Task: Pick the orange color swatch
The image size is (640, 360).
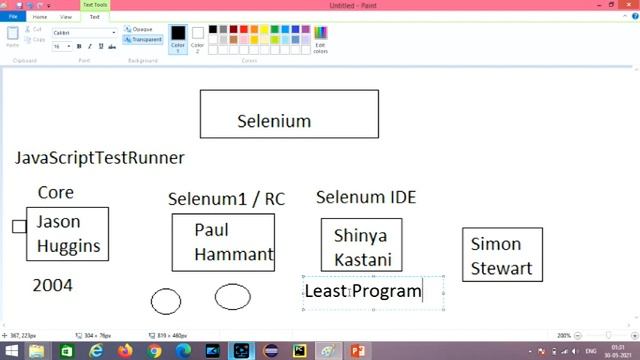Action: (x=254, y=29)
